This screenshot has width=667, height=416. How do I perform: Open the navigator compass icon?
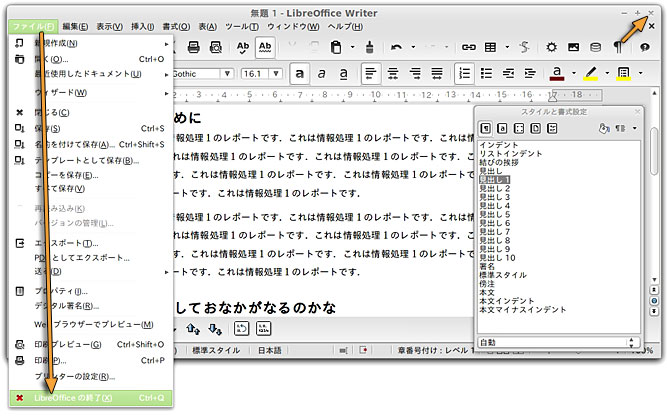(x=551, y=47)
